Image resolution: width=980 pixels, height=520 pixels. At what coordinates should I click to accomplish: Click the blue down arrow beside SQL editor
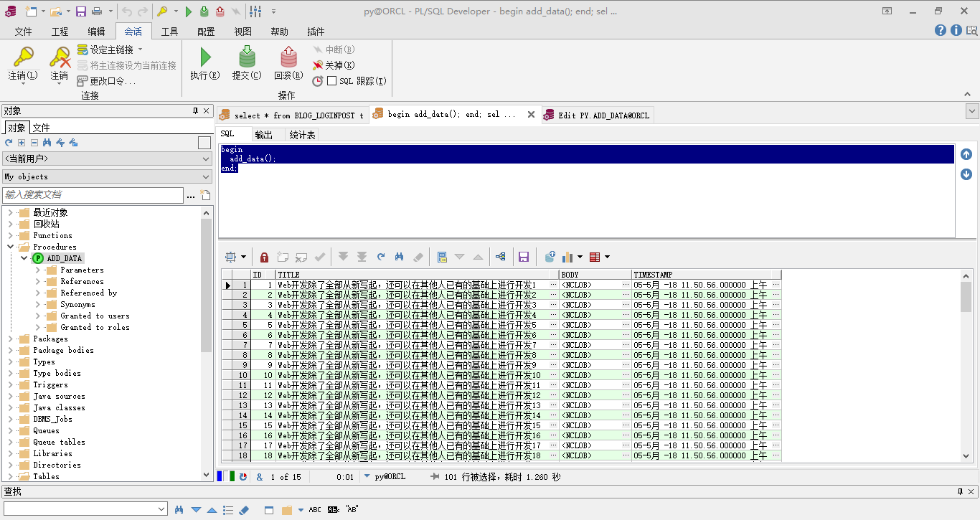(x=966, y=174)
